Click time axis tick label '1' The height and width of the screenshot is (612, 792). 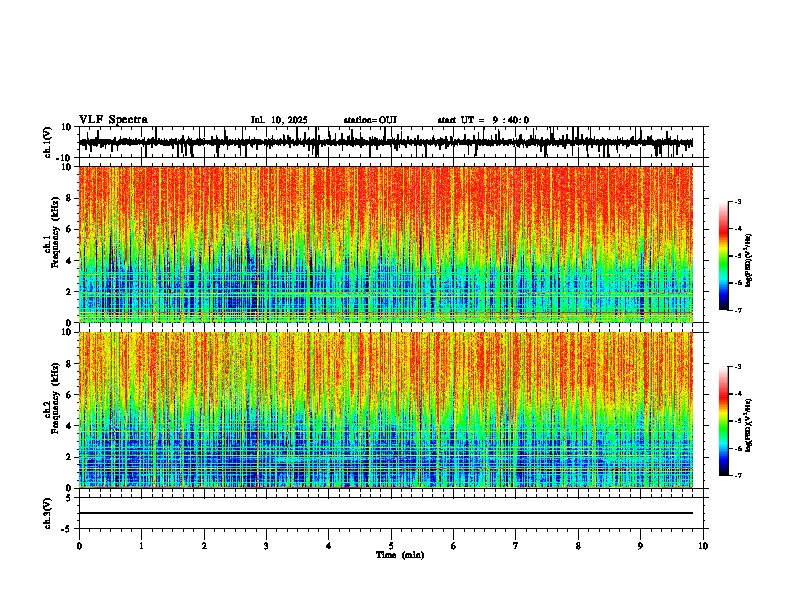point(141,546)
